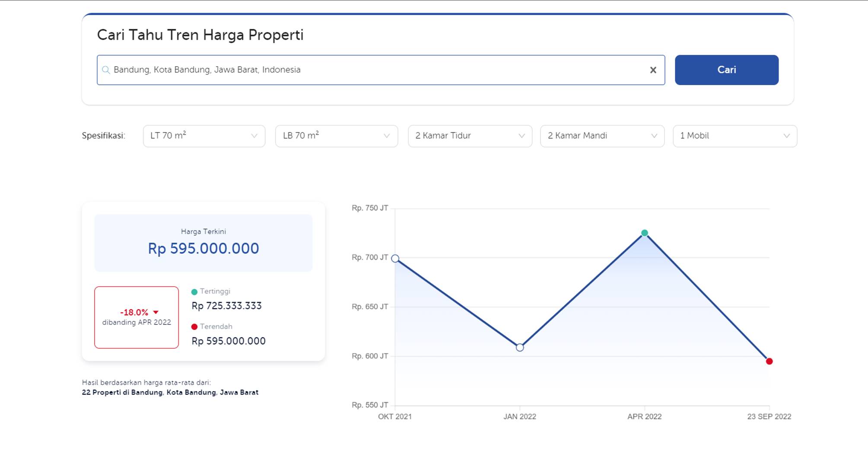Click the green Tertinggi legend dot
868x455 pixels.
tap(194, 292)
